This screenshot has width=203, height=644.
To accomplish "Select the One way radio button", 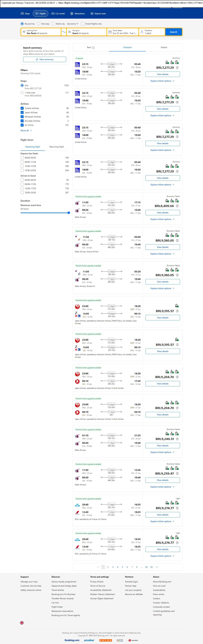I will 39,24.
